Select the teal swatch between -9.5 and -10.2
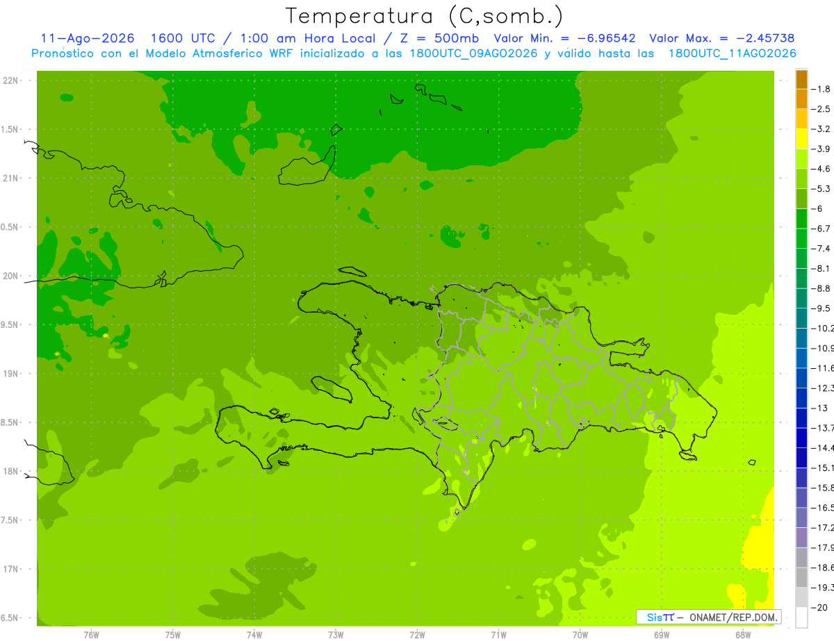The width and height of the screenshot is (834, 644). [801, 318]
